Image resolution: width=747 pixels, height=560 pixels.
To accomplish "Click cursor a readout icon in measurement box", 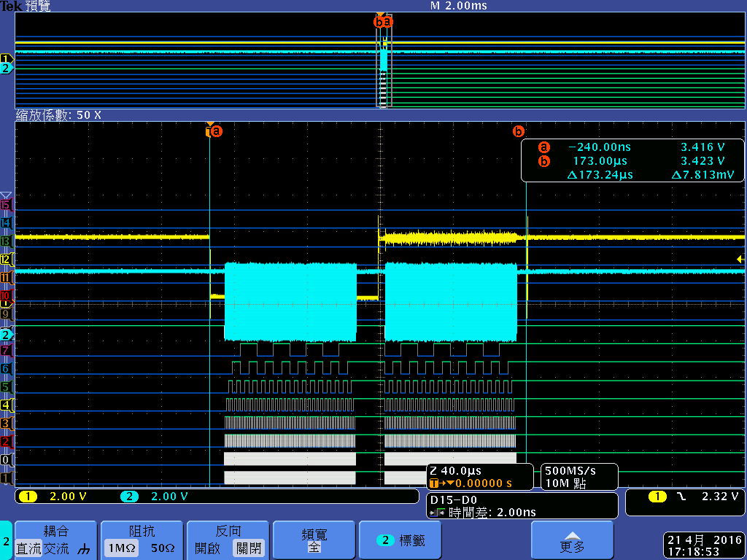I will (543, 147).
